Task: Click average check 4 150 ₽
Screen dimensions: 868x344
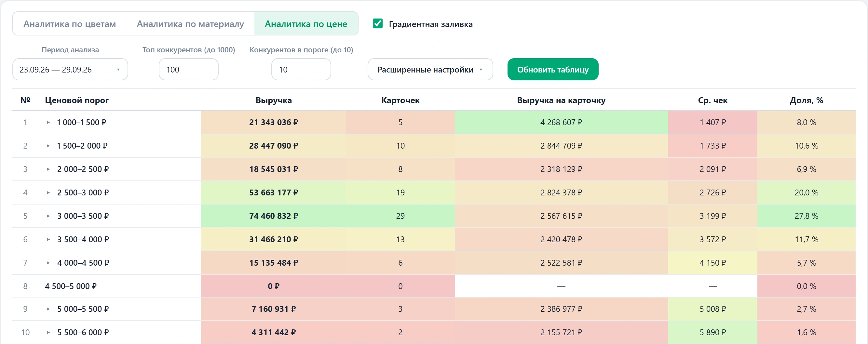Action: coord(713,263)
